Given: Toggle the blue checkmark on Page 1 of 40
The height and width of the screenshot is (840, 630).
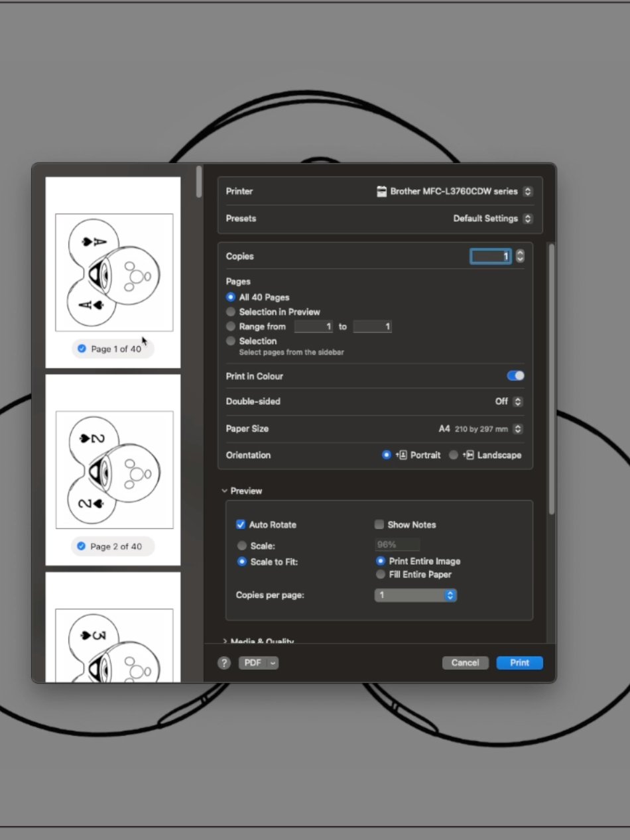Looking at the screenshot, I should (x=82, y=349).
